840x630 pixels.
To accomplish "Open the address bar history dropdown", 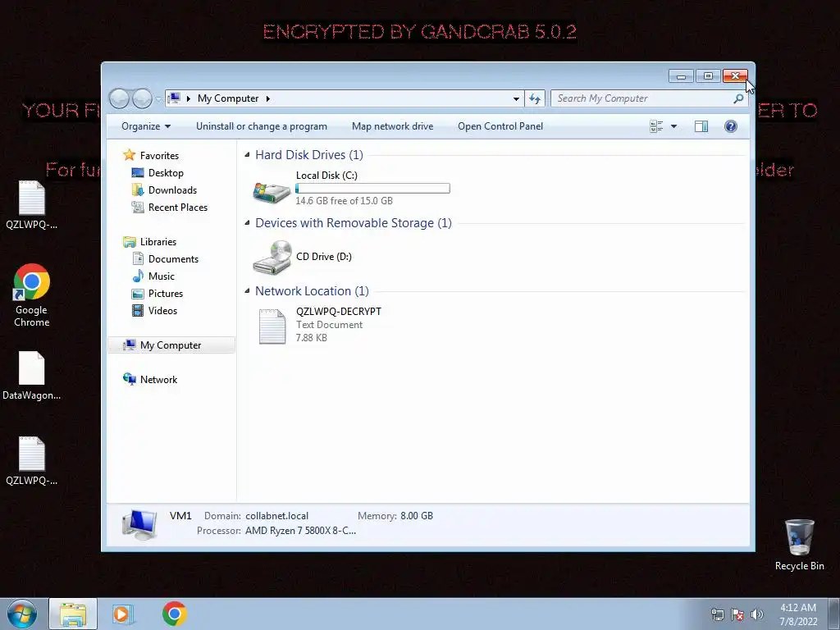I will pos(516,98).
